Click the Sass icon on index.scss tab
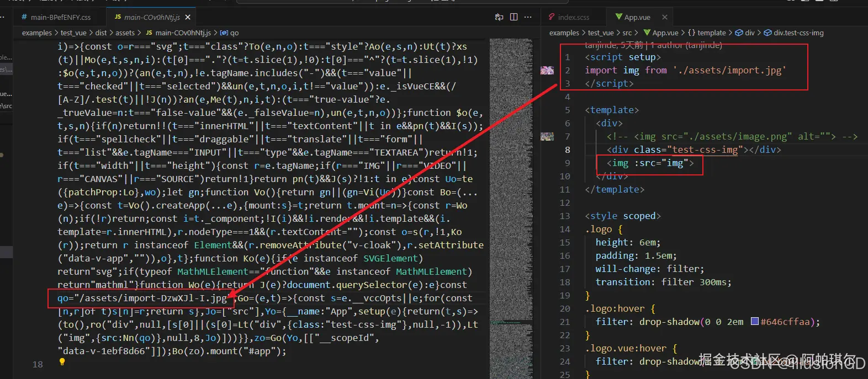Image resolution: width=868 pixels, height=379 pixels. coord(551,17)
